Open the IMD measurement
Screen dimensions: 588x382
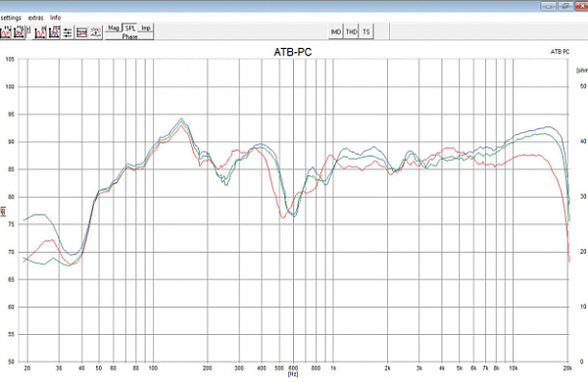click(335, 32)
